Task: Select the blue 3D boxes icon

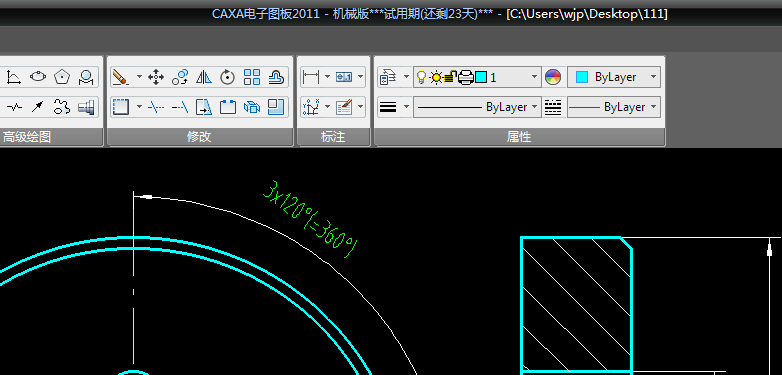Action: [x=252, y=107]
